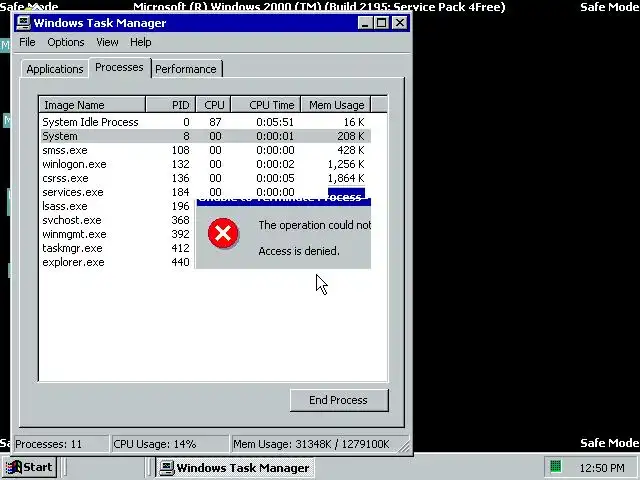
Task: Click the CPU Usage: 14% status panel
Action: tap(170, 444)
